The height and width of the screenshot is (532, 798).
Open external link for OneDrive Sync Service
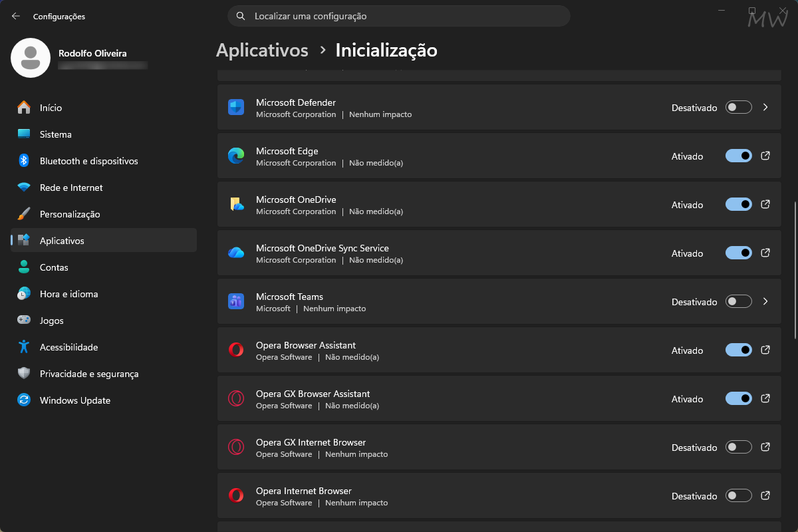tap(765, 253)
